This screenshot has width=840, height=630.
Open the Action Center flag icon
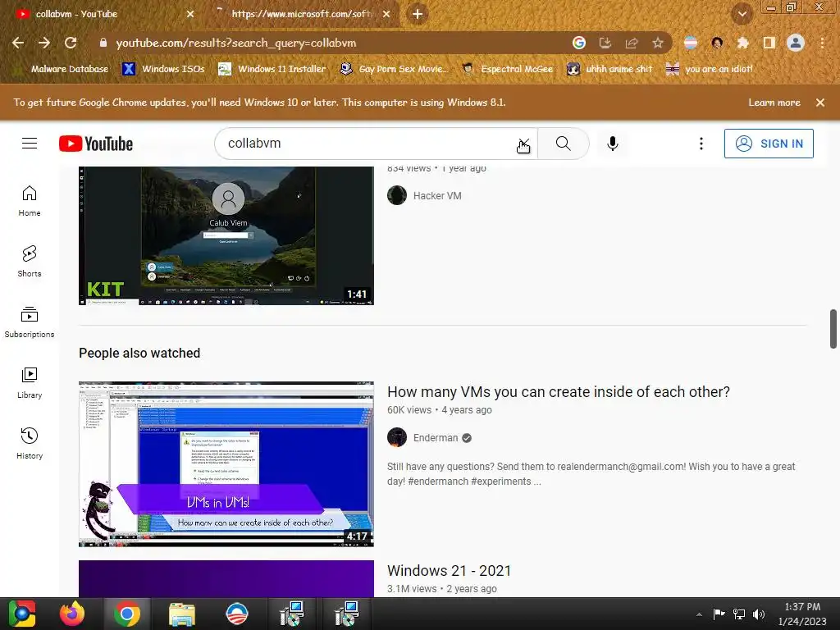(x=719, y=614)
